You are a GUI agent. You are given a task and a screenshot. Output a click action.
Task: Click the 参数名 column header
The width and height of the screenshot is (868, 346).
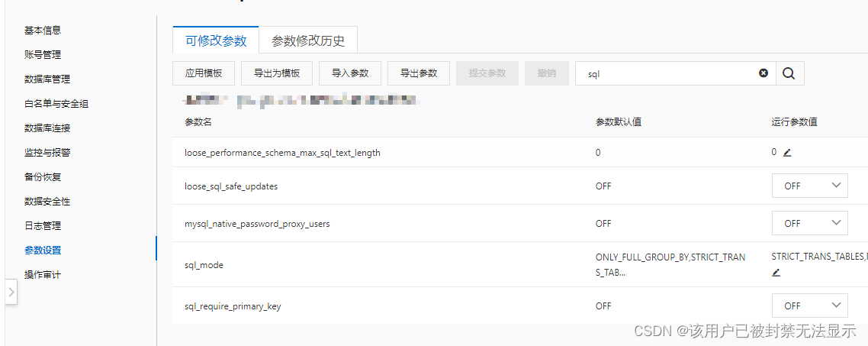198,122
